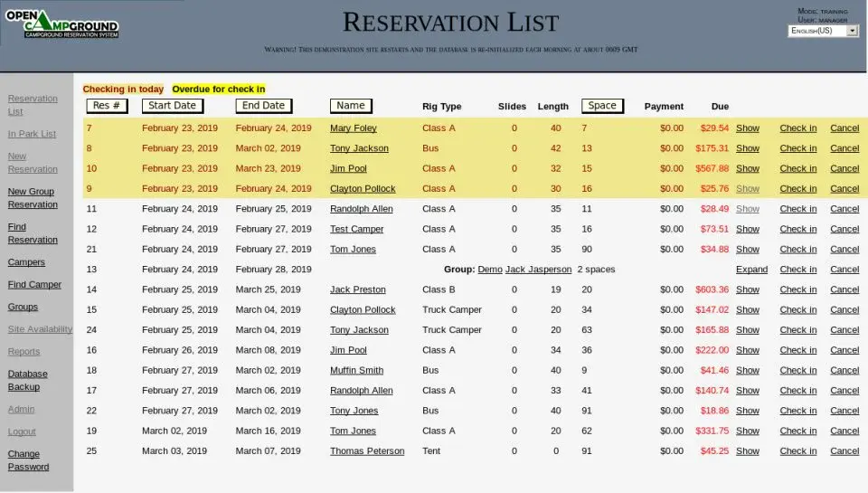Open Change Password in sidebar
The width and height of the screenshot is (868, 493).
[28, 460]
